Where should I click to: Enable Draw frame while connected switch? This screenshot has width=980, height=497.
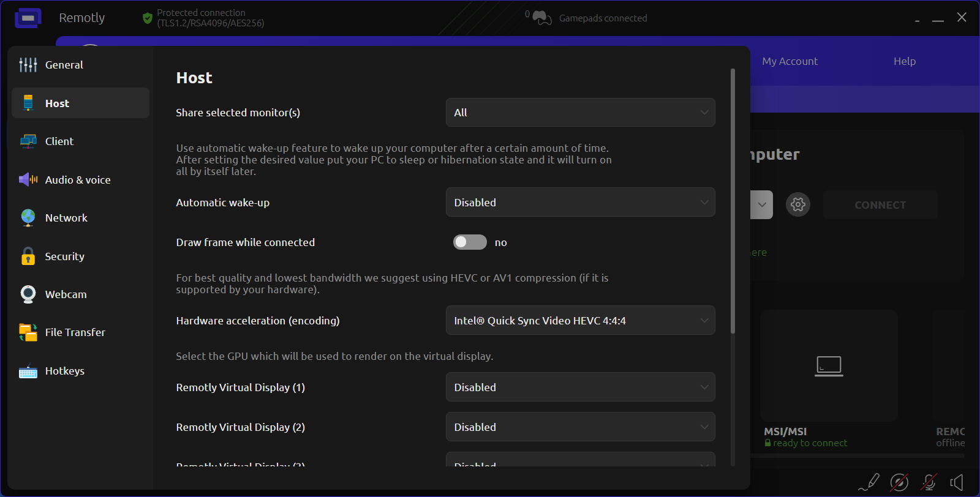point(470,242)
